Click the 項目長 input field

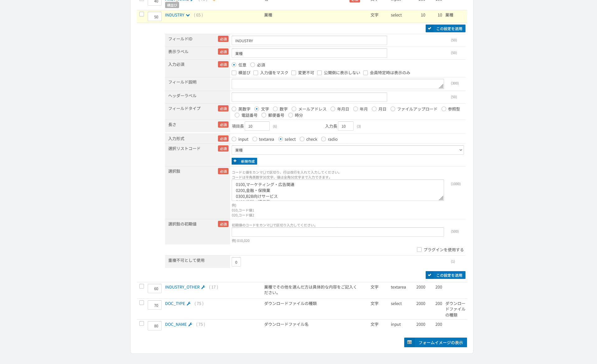pos(257,126)
